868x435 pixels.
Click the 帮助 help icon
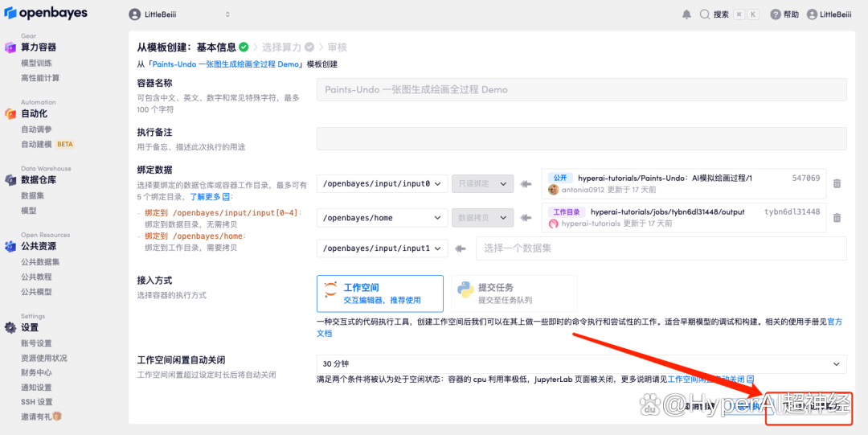click(776, 14)
